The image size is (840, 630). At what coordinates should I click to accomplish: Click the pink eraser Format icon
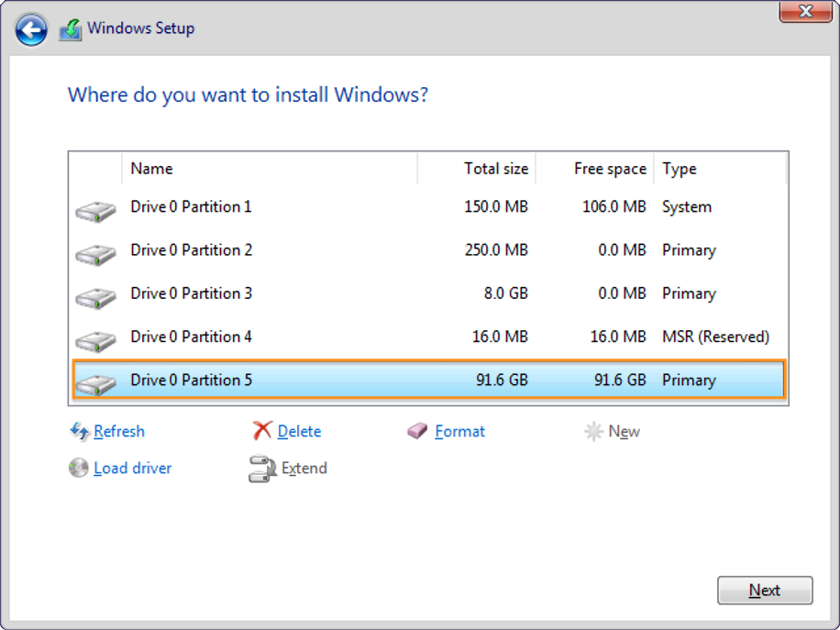point(417,431)
